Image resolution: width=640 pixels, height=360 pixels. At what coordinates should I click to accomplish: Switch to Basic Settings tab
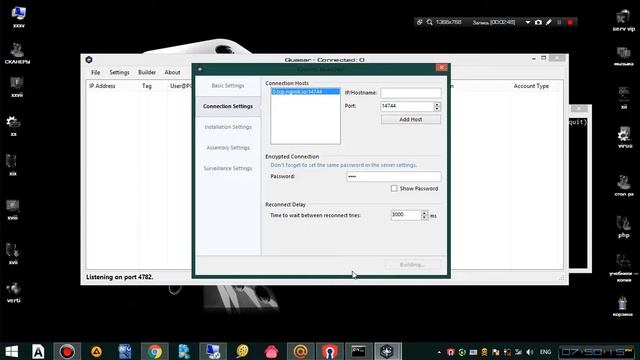(x=228, y=86)
